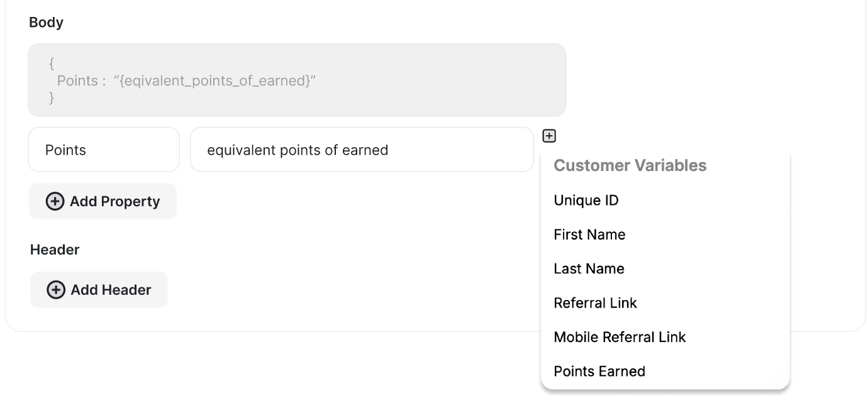The image size is (868, 415).
Task: Choose Referral Link from the dropdown
Action: (x=595, y=303)
